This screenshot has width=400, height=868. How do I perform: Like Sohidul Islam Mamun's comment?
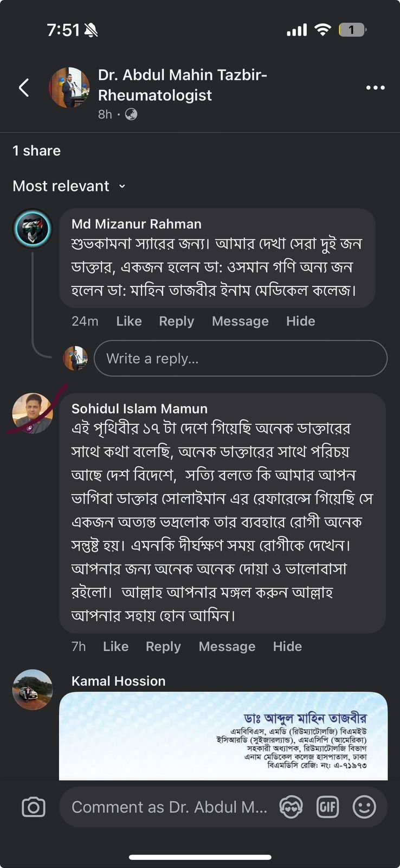click(x=116, y=646)
